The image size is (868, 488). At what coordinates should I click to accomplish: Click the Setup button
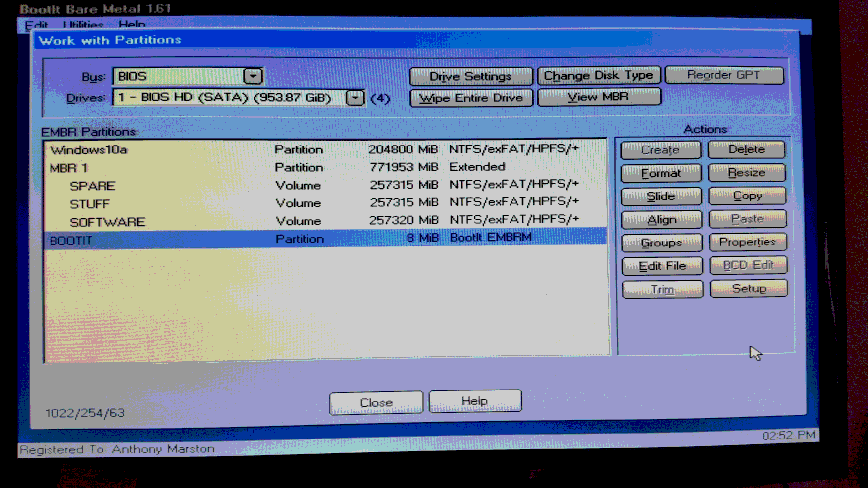[749, 289]
